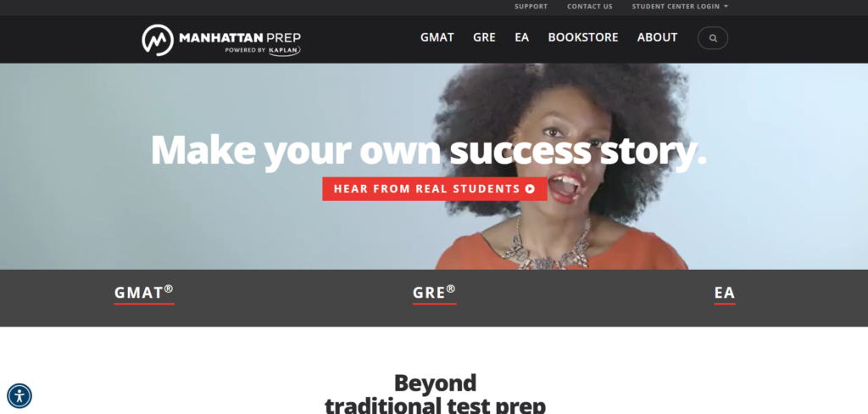The height and width of the screenshot is (414, 868).
Task: Visit the Support link
Action: 531,7
